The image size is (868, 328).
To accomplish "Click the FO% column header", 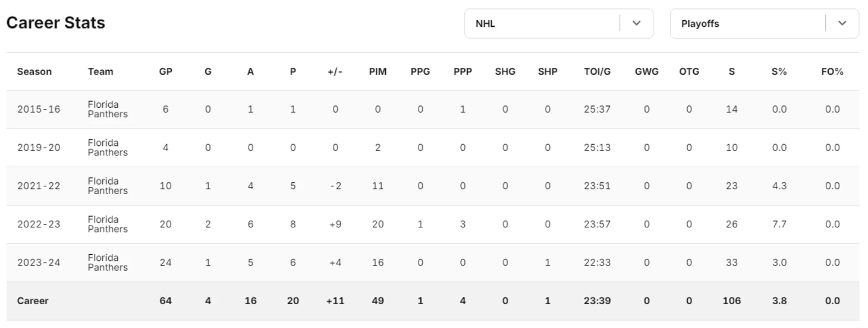I will tap(832, 71).
